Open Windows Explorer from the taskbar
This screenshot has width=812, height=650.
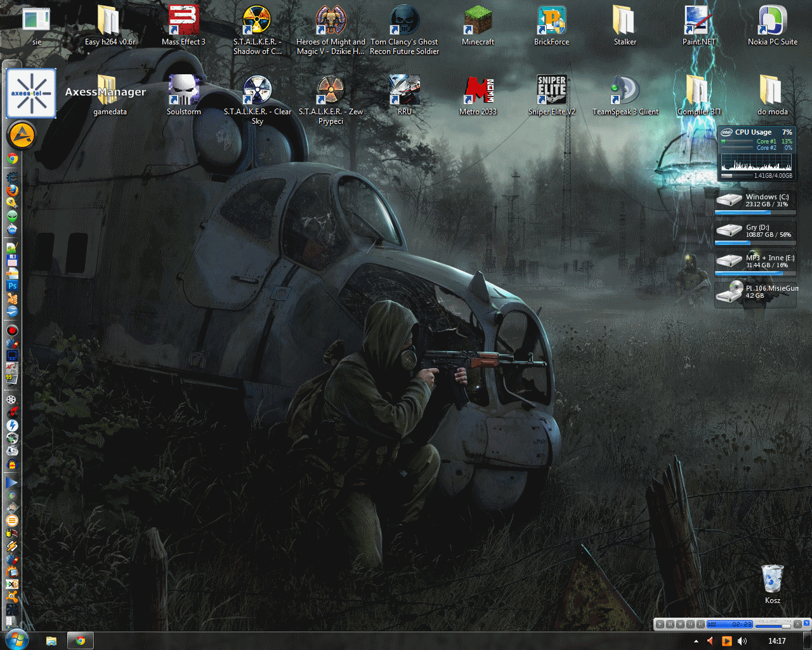point(51,641)
